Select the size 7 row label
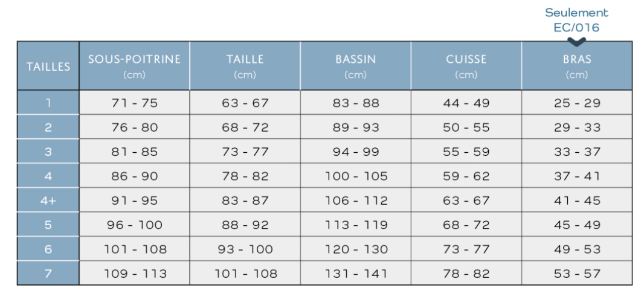This screenshot has height=305, width=644. click(x=48, y=274)
